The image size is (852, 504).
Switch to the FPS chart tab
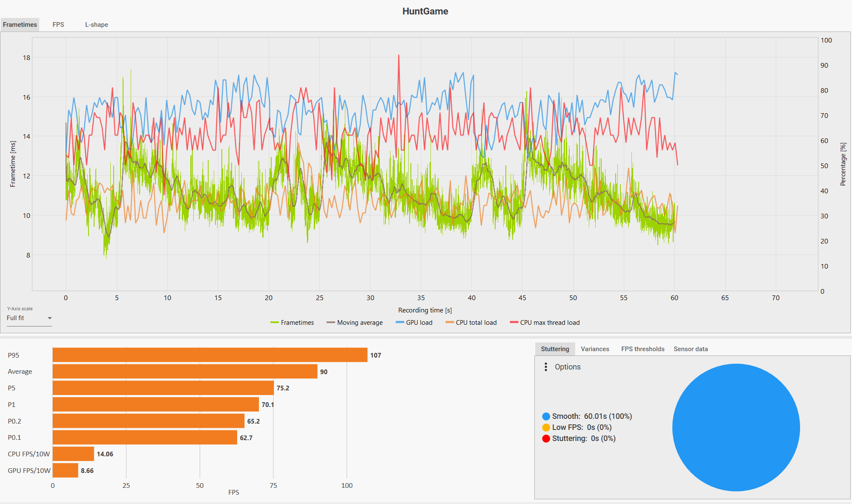pyautogui.click(x=58, y=25)
